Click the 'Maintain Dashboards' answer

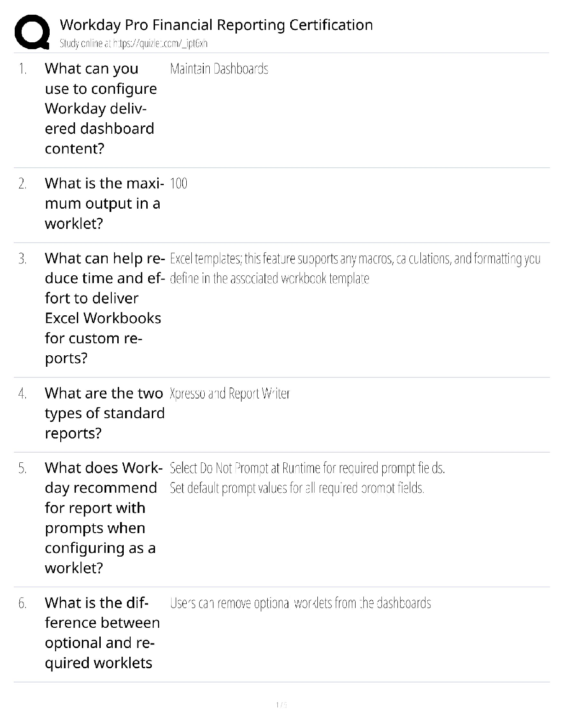coord(219,69)
